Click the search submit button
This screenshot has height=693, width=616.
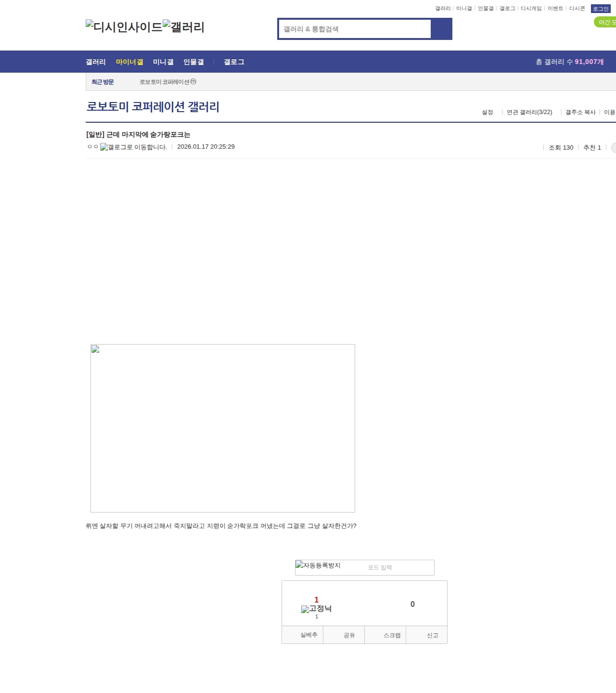[441, 29]
